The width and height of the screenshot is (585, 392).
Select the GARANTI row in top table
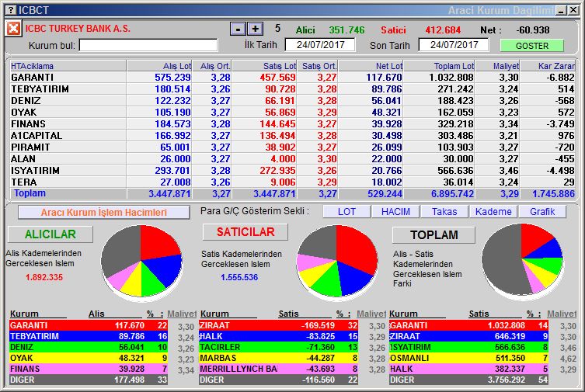point(292,78)
